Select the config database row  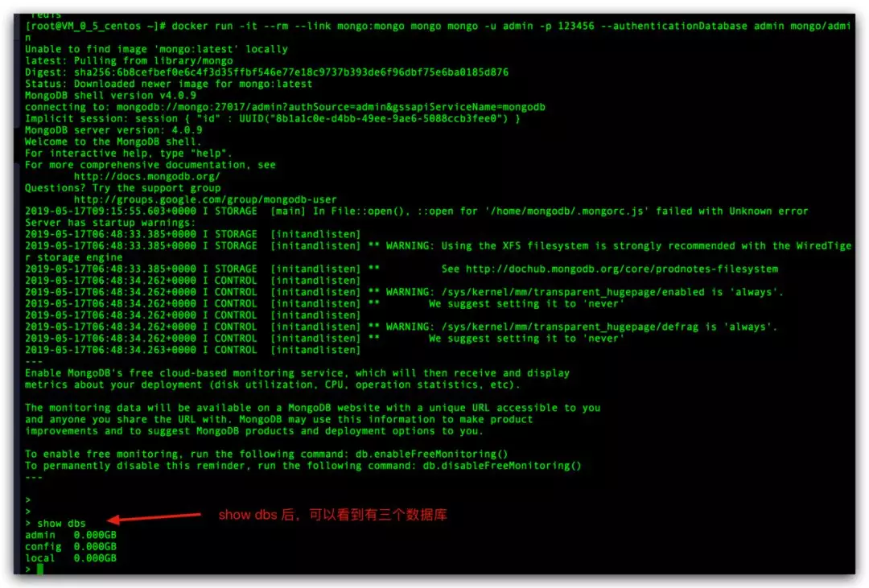70,546
